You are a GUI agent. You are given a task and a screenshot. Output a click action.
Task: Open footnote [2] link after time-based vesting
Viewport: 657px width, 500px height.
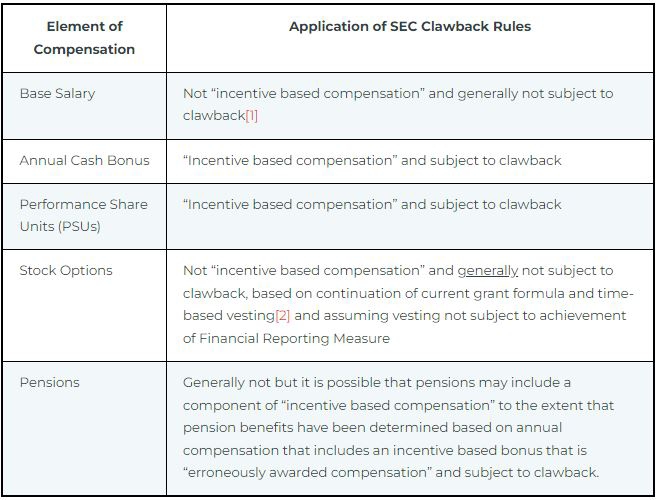coord(283,316)
